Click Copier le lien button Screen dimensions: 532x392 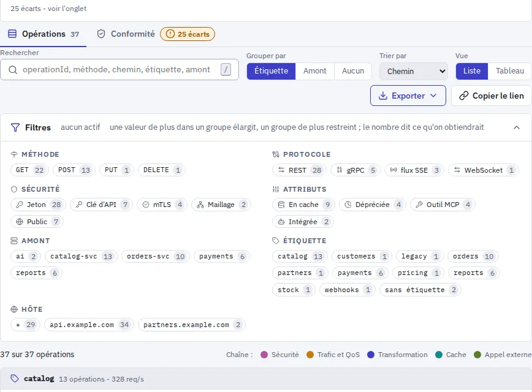pyautogui.click(x=492, y=96)
